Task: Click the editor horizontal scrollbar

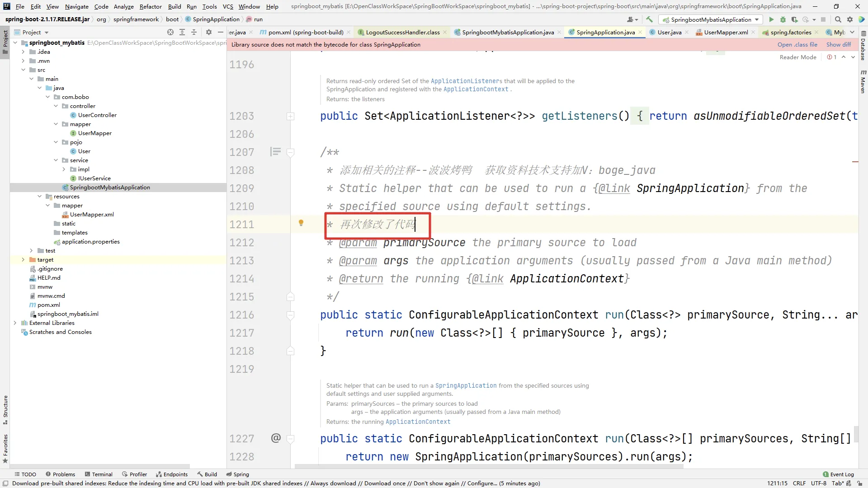Action: [489, 466]
